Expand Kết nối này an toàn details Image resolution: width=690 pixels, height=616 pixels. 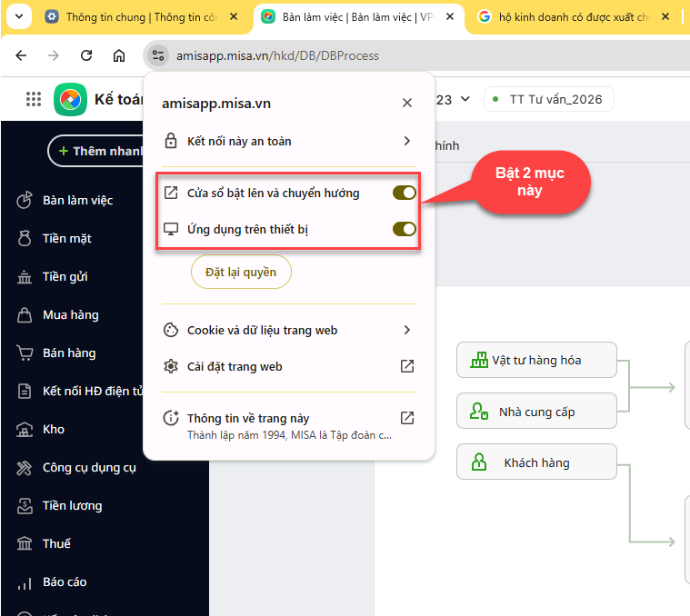tap(406, 141)
